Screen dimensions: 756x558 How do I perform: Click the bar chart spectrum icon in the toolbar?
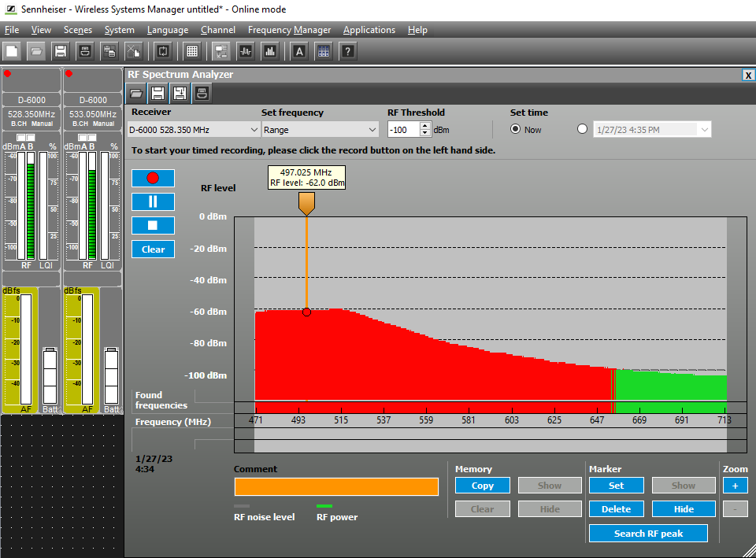[x=270, y=51]
